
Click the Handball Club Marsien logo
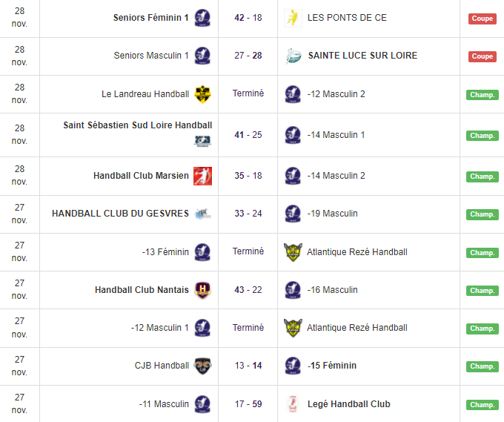(x=202, y=176)
